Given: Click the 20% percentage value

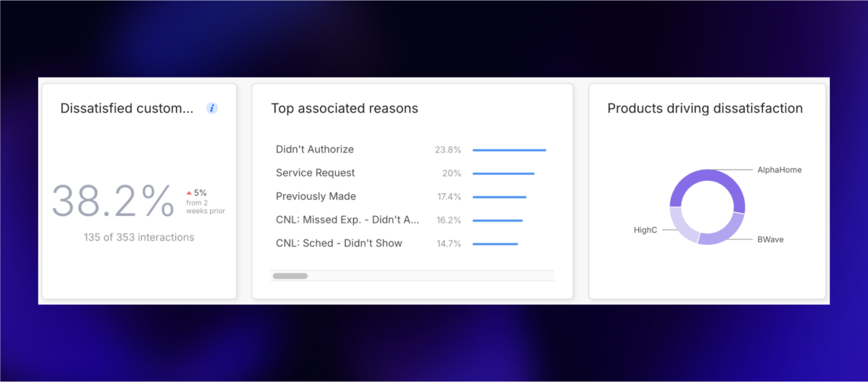Looking at the screenshot, I should point(452,174).
